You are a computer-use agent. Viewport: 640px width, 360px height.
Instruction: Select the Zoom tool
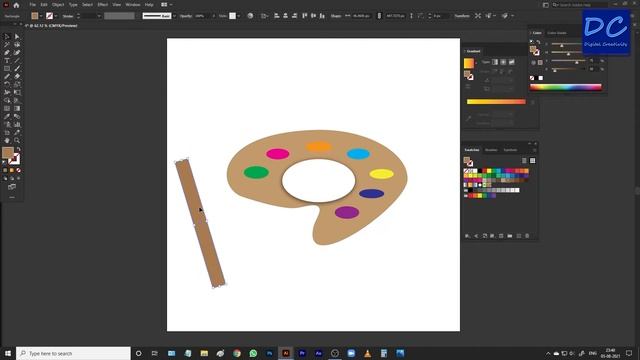point(17,140)
